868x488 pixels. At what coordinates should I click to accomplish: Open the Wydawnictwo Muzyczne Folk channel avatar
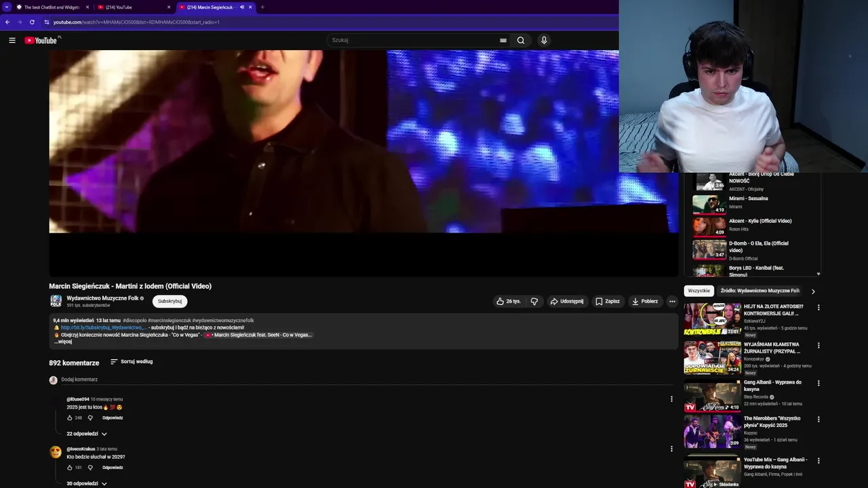pyautogui.click(x=56, y=301)
